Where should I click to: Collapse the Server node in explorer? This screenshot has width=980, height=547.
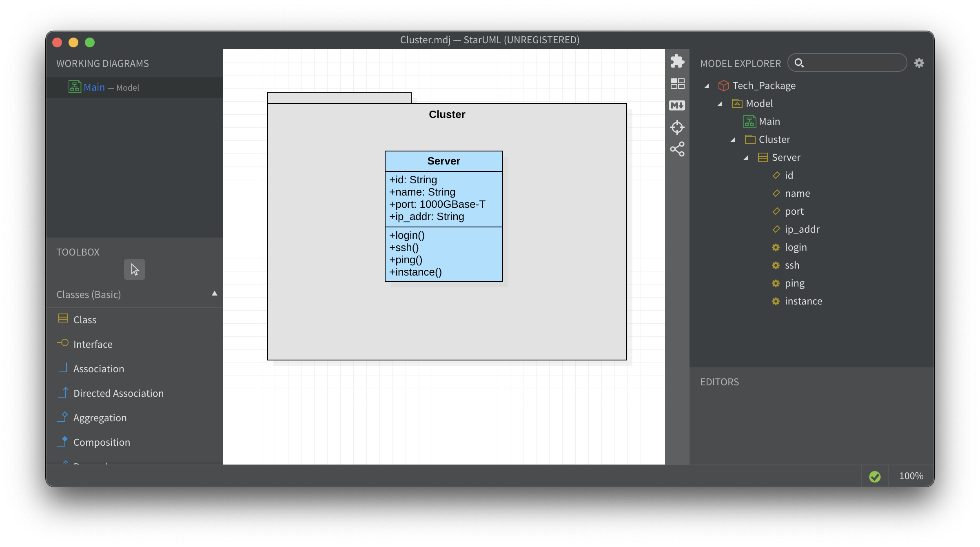[x=746, y=158]
